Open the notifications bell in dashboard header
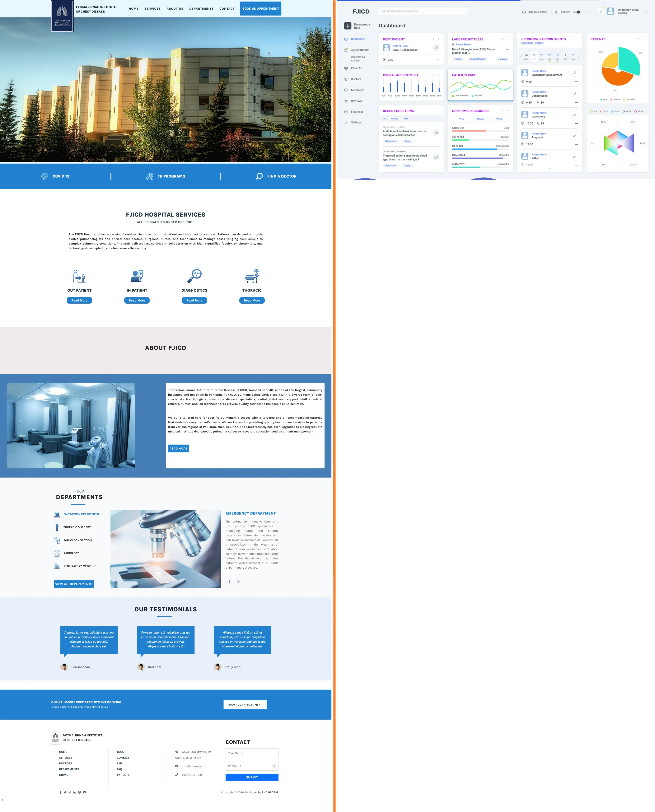655x812 pixels. click(600, 11)
